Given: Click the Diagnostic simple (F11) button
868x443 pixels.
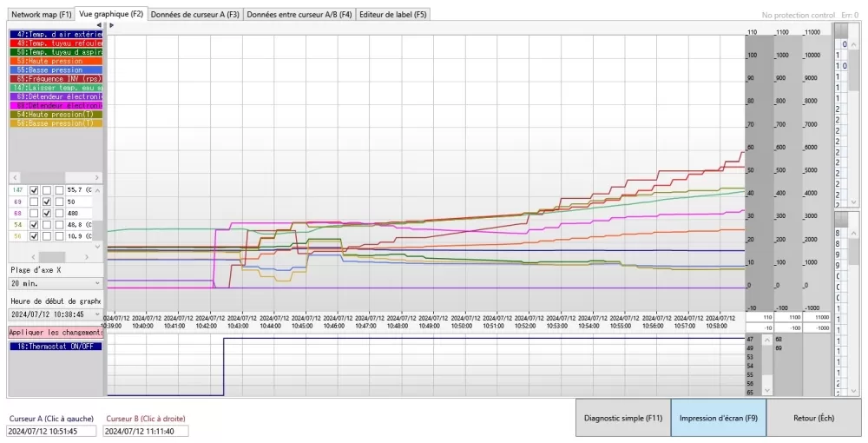Looking at the screenshot, I should coord(622,418).
